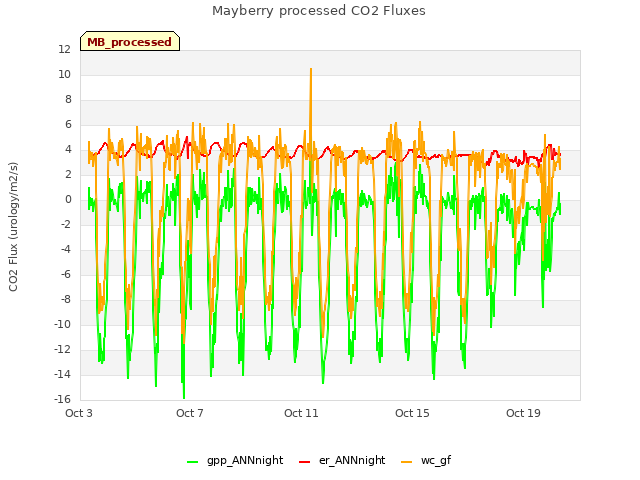Click the orange wc_gf spike peak above 10
This screenshot has width=640, height=480.
coord(311,69)
